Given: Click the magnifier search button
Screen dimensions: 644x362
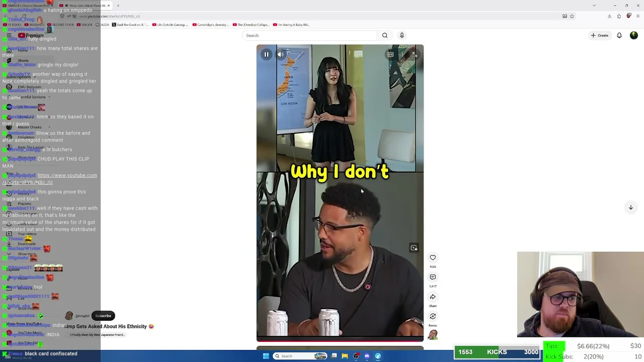Looking at the screenshot, I should [385, 35].
